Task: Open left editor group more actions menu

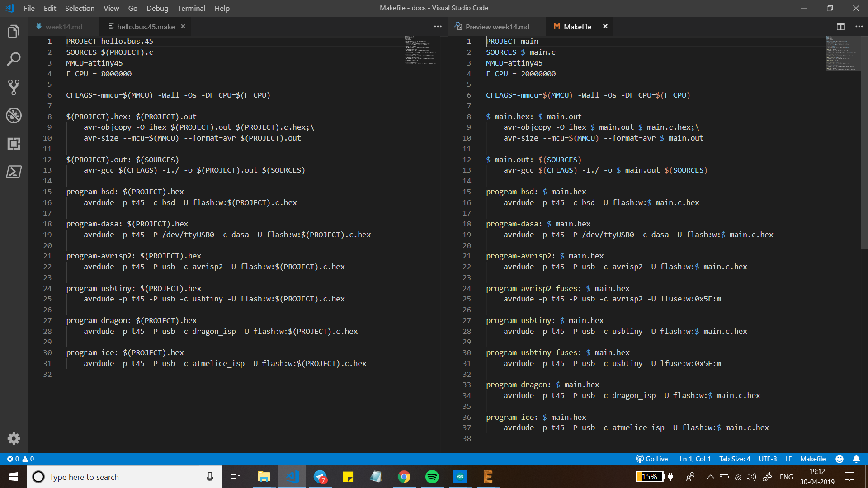Action: tap(438, 27)
